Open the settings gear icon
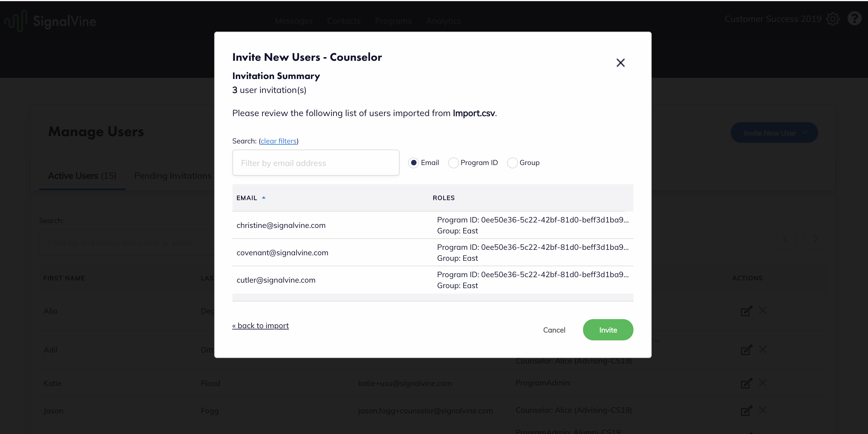 833,19
